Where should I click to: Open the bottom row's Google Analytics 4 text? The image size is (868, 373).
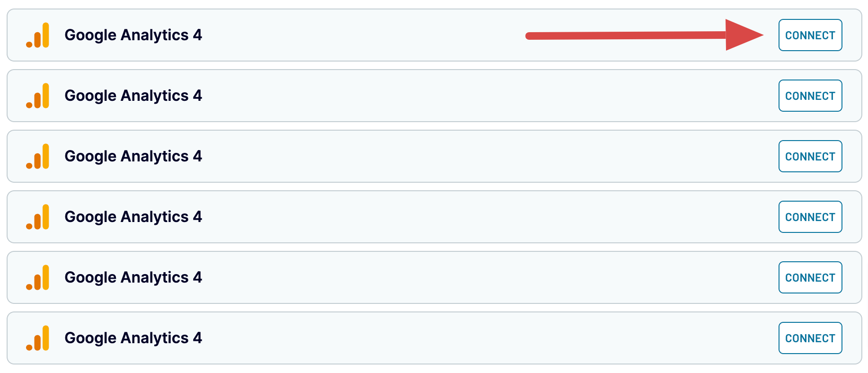[133, 338]
